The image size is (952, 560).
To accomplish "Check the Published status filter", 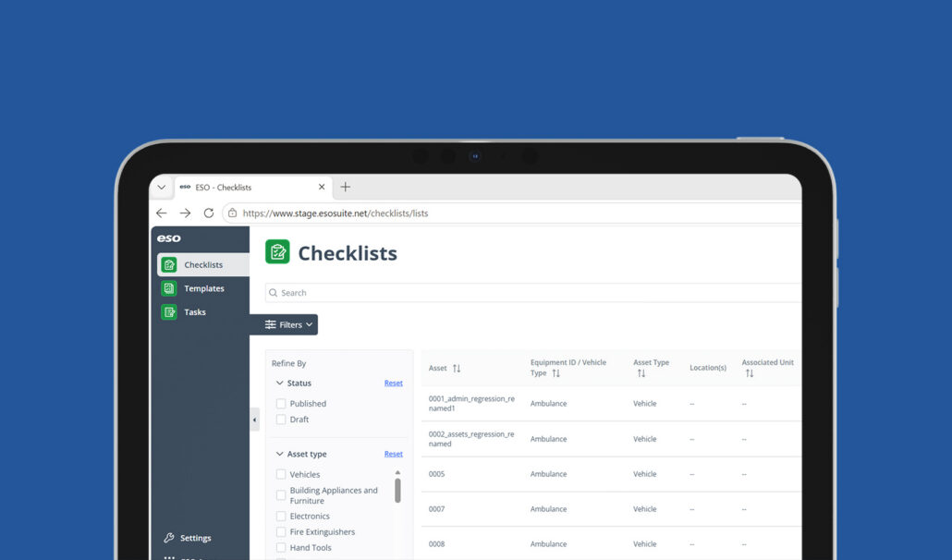I will (280, 404).
